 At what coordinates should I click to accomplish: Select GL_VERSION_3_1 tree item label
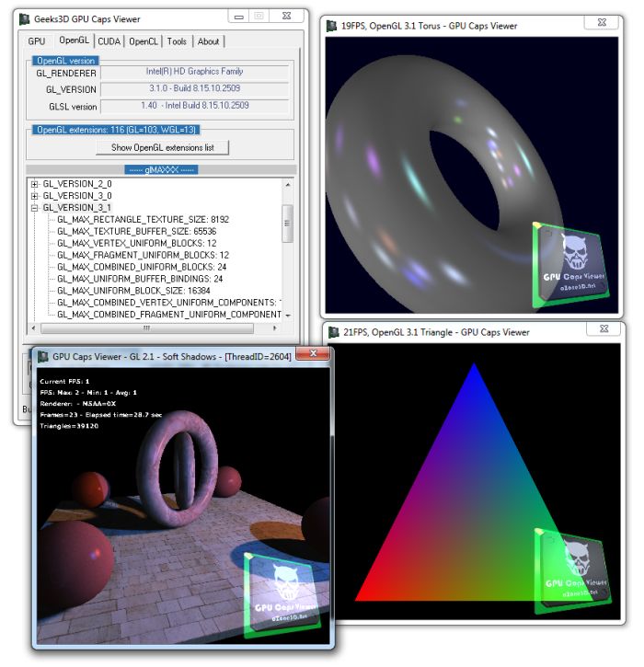[x=77, y=208]
